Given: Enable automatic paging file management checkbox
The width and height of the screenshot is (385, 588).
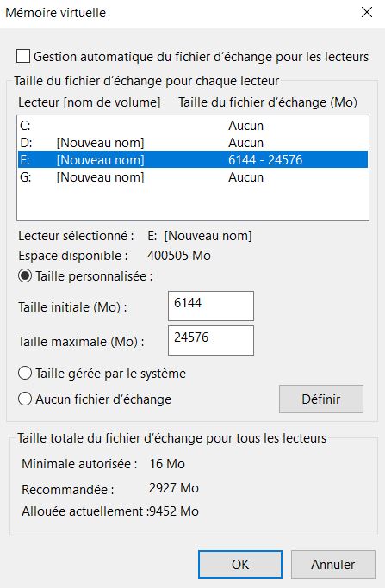Looking at the screenshot, I should 23,57.
